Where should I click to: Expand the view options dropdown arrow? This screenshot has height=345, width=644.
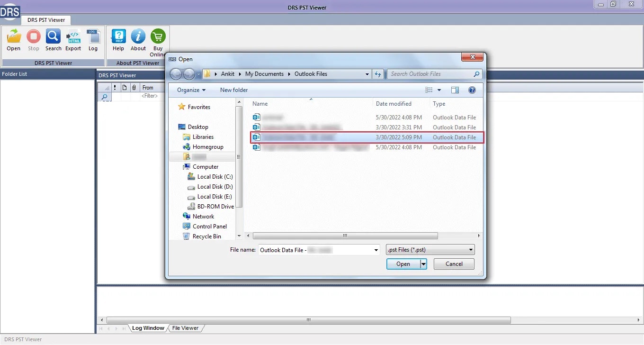point(439,90)
